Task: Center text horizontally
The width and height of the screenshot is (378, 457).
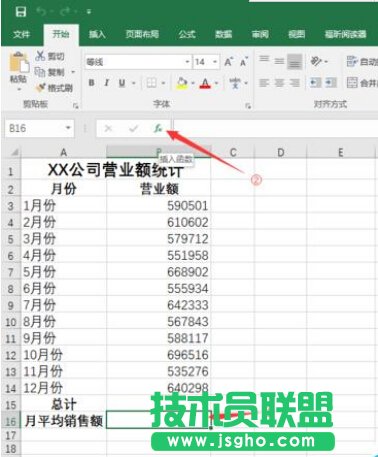Action: click(279, 83)
